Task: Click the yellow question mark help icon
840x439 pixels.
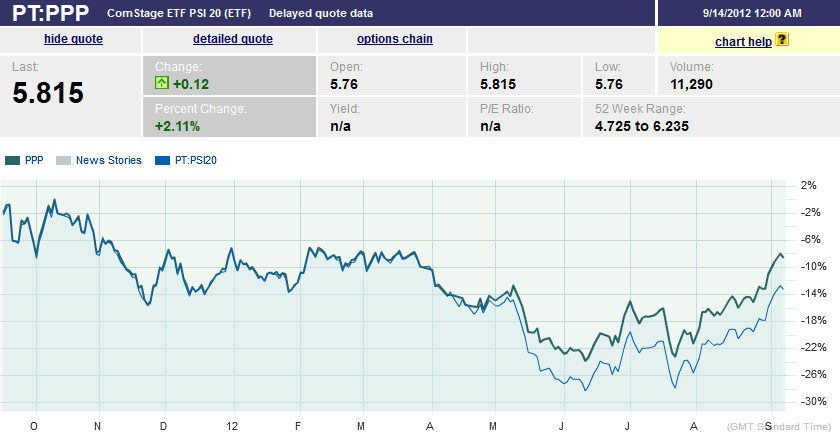Action: (782, 39)
